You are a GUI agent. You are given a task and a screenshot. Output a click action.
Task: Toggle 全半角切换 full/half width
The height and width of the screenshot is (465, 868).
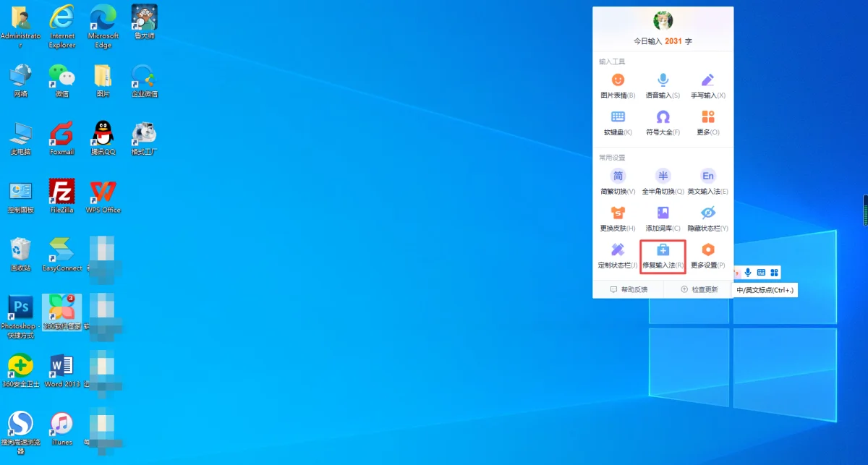point(663,176)
